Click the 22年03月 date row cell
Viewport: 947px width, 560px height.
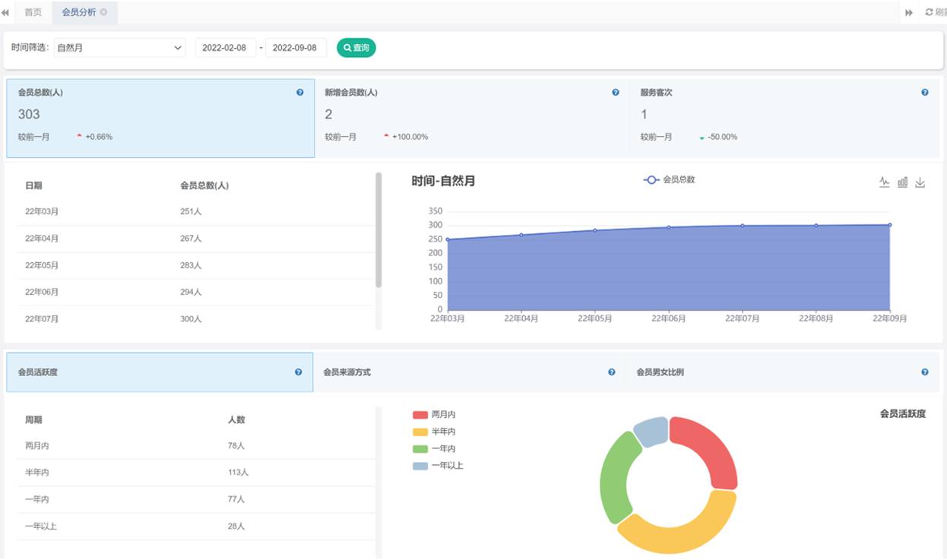pyautogui.click(x=42, y=212)
